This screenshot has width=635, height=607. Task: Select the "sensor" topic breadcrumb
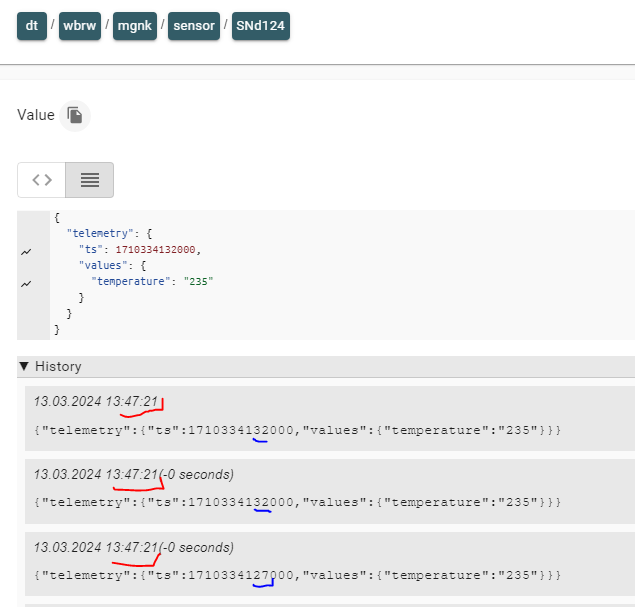click(x=194, y=26)
